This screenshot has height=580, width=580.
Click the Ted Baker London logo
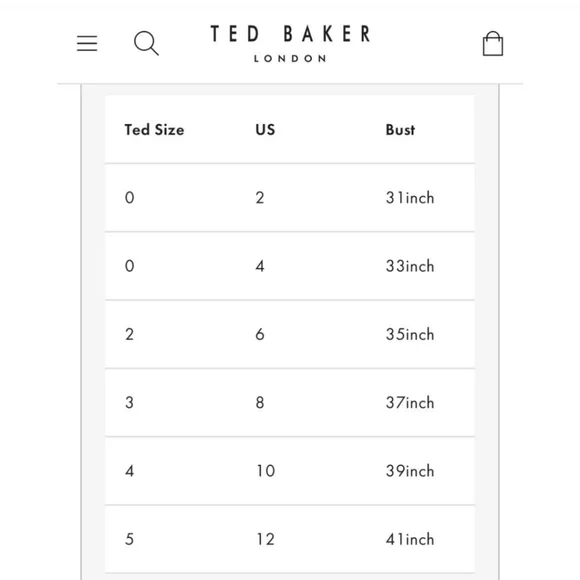(x=290, y=43)
